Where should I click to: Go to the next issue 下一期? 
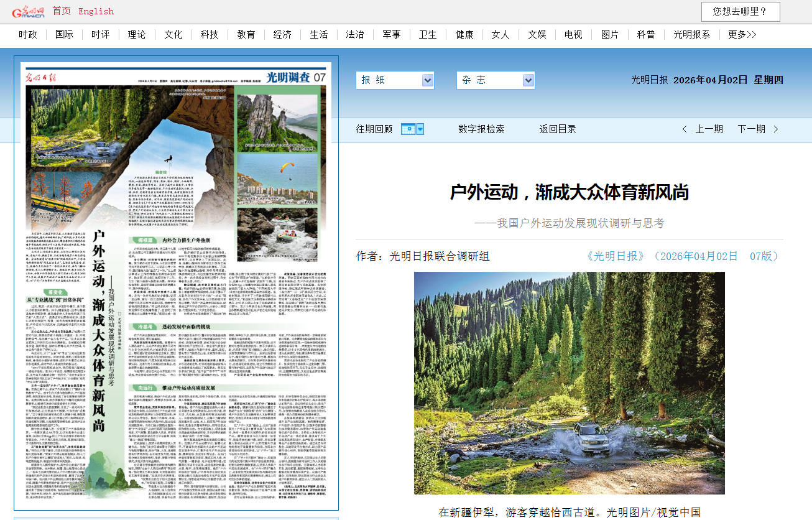click(x=751, y=129)
